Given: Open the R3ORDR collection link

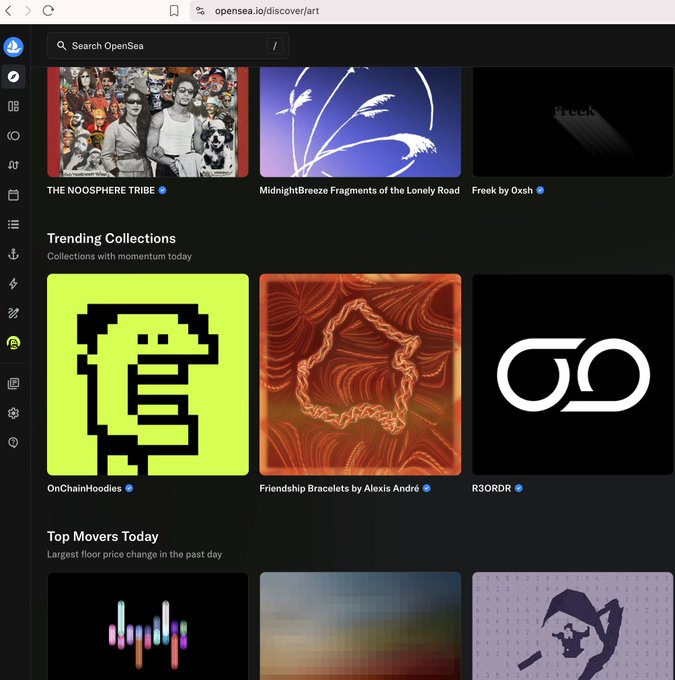Looking at the screenshot, I should [x=492, y=488].
